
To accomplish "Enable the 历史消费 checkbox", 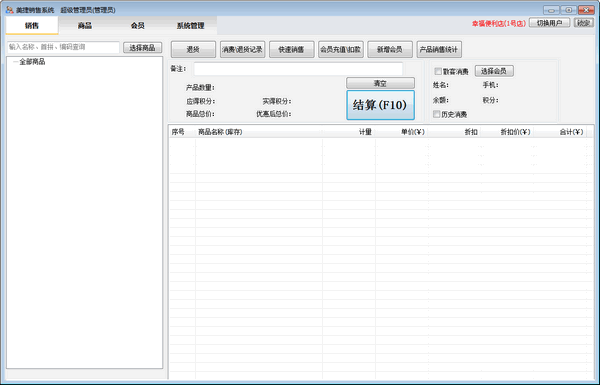I will coord(437,114).
